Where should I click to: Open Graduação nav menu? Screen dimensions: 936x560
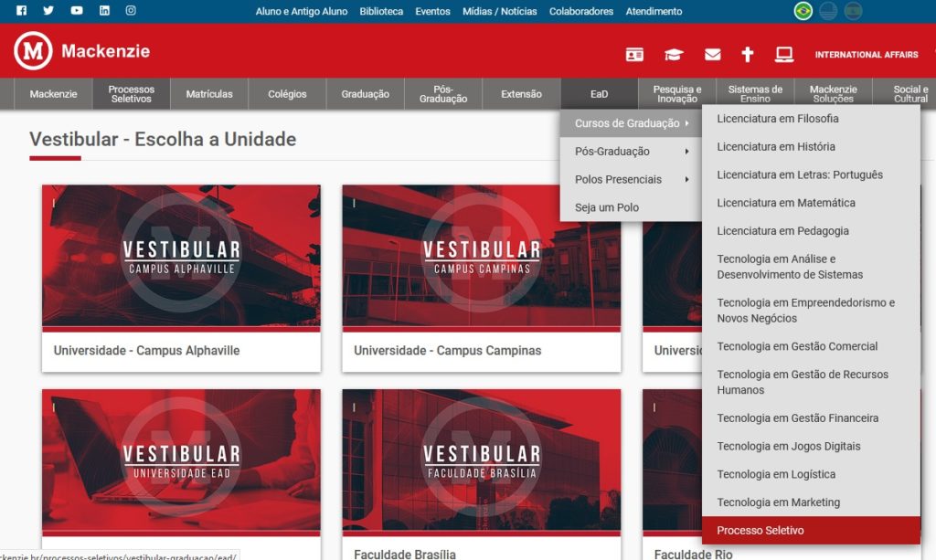point(366,93)
